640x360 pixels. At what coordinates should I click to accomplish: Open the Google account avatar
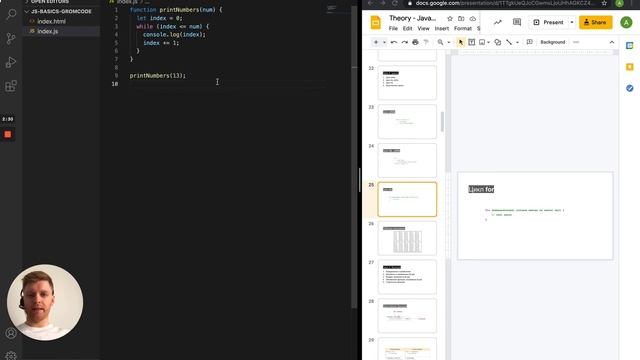click(x=626, y=22)
